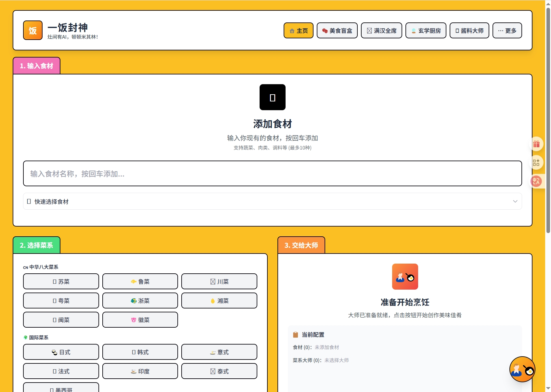
Task: Click the chevron arrow of quick ingredient selector
Action: click(515, 202)
